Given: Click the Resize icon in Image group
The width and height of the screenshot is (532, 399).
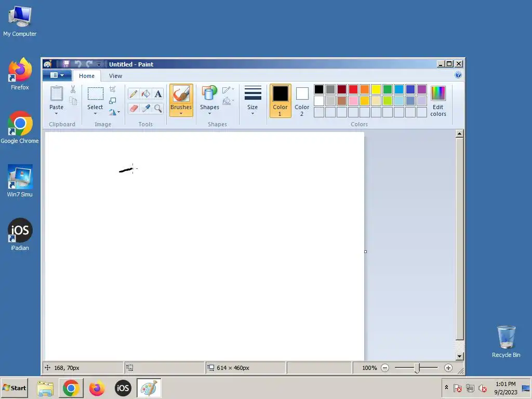Looking at the screenshot, I should tap(113, 101).
